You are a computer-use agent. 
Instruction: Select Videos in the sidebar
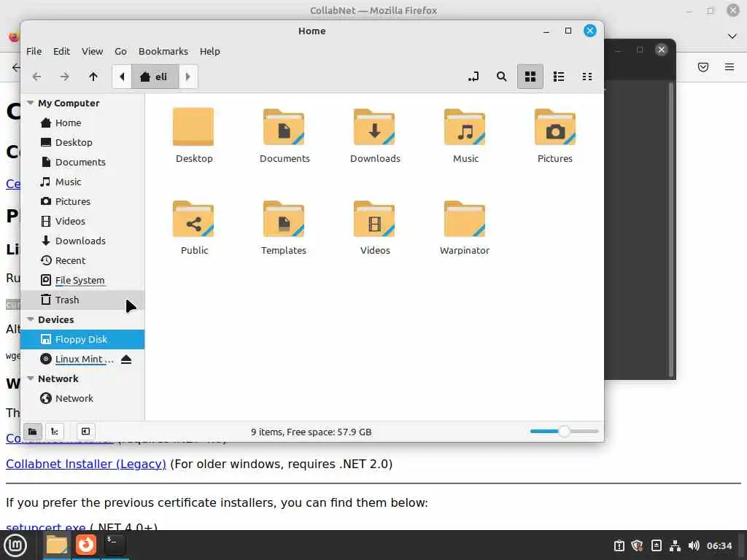point(82,221)
